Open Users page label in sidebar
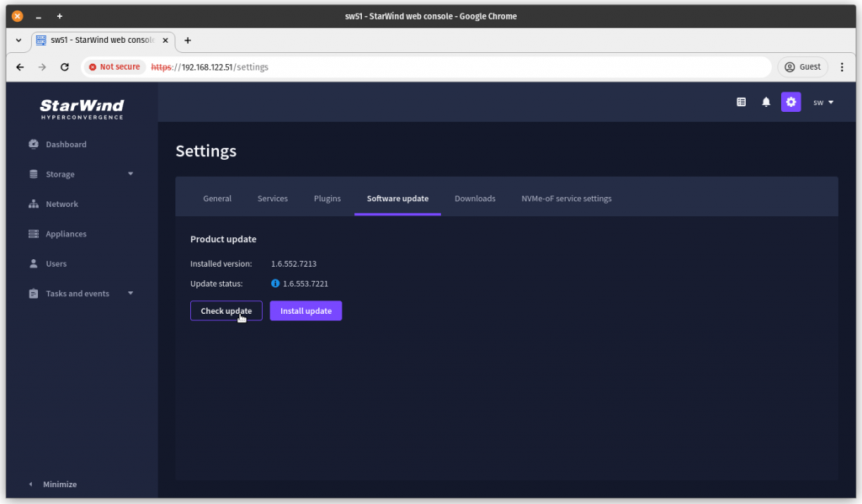Screen dimensions: 862x504 tap(56, 263)
